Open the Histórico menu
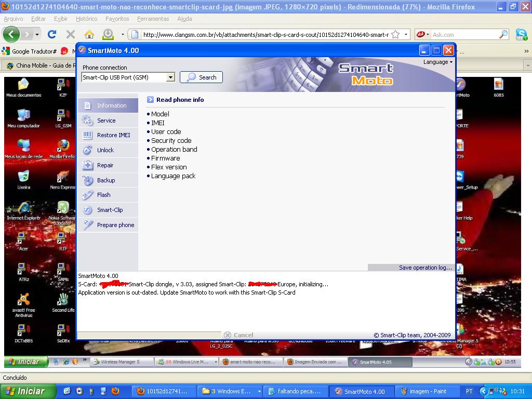This screenshot has width=532, height=399. (87, 19)
